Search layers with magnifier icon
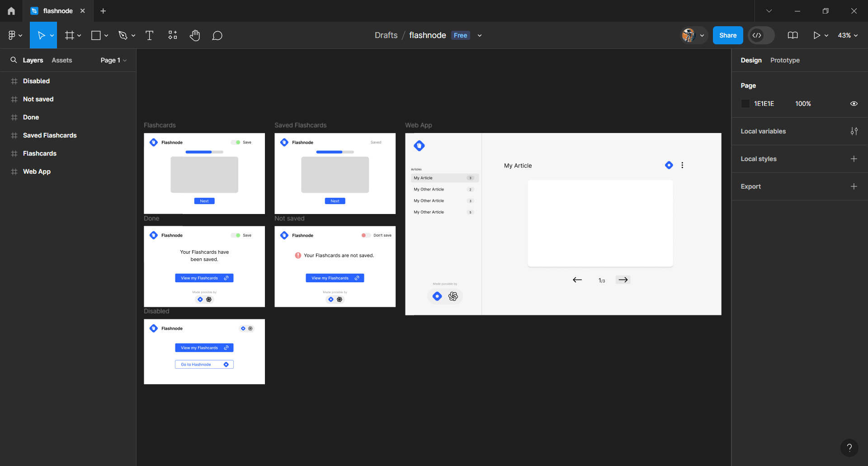The image size is (868, 466). (14, 60)
